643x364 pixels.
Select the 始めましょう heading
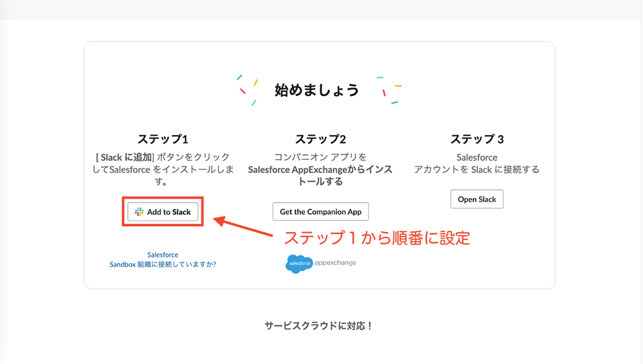(316, 90)
